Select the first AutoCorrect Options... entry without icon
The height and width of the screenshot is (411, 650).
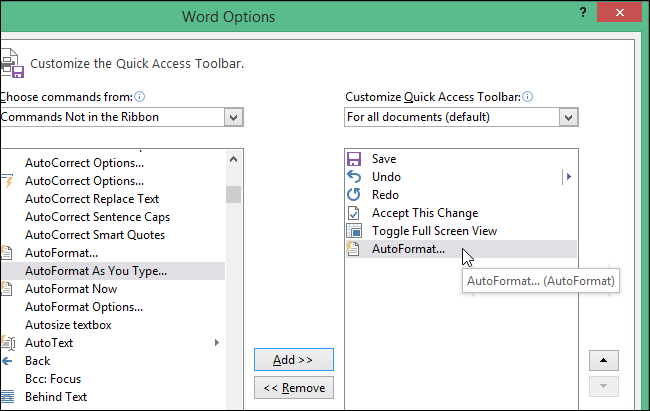coord(85,163)
